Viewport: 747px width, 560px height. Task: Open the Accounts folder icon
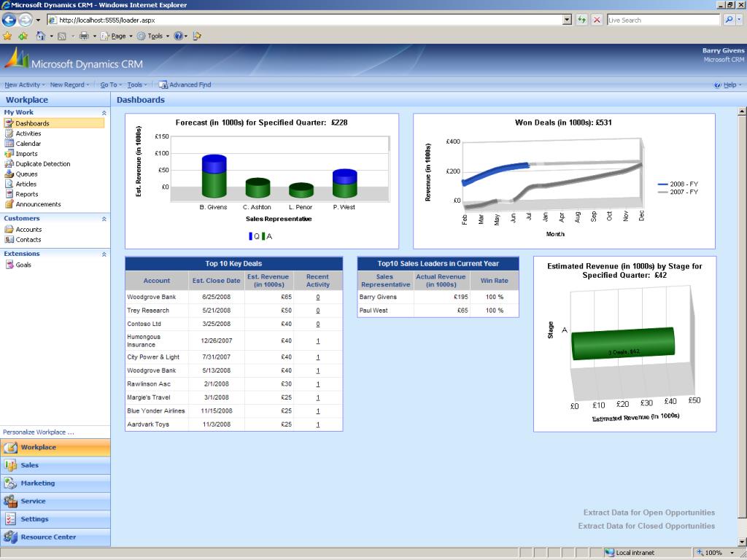[9, 230]
